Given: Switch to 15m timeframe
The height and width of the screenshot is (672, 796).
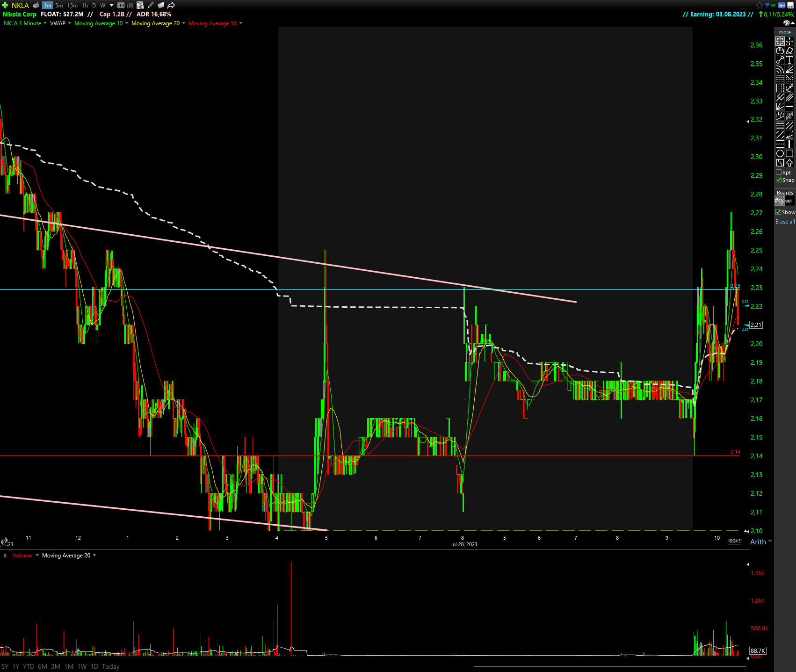Looking at the screenshot, I should (x=72, y=6).
